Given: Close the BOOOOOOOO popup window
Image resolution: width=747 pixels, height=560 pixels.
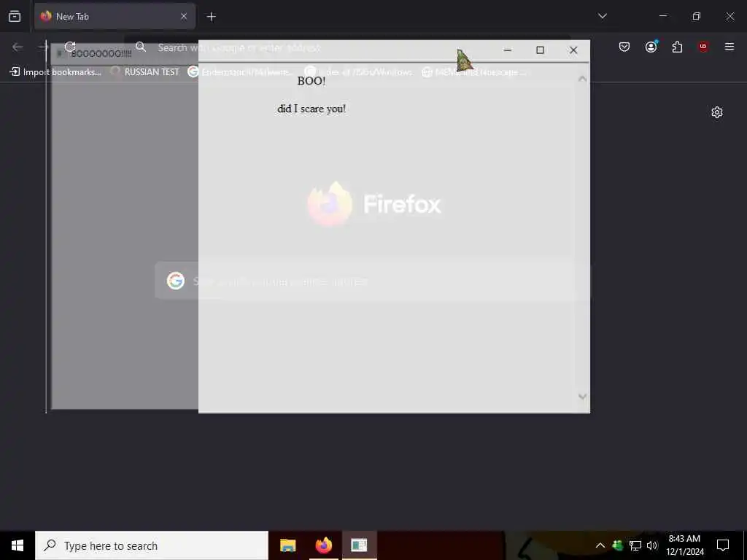Looking at the screenshot, I should 573,50.
